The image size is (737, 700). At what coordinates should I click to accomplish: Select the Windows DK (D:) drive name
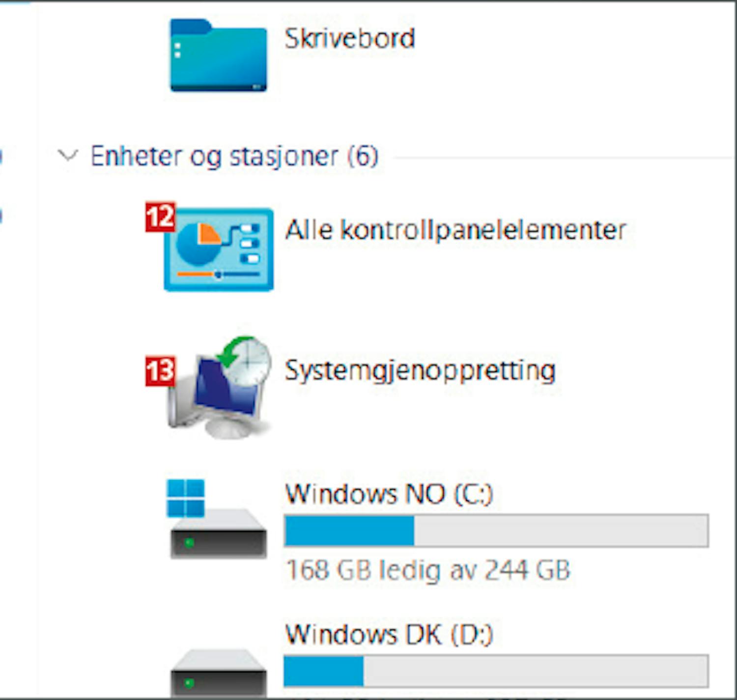pos(389,634)
